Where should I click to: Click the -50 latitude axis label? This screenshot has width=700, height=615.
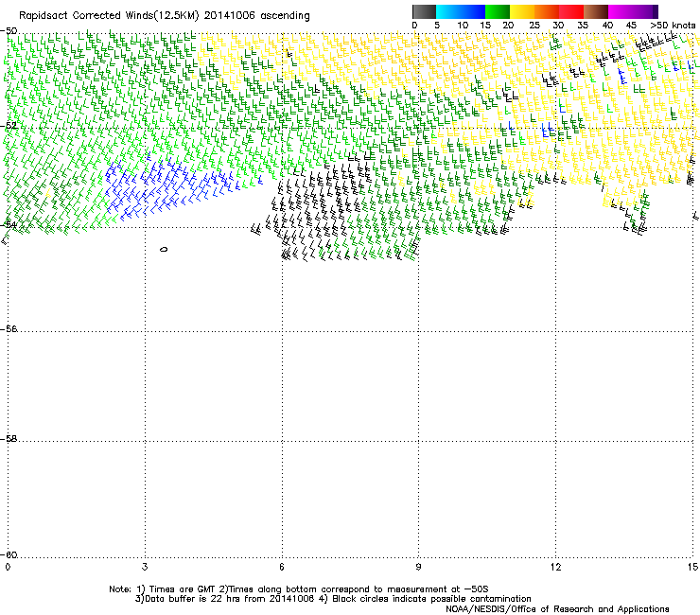[x=9, y=31]
